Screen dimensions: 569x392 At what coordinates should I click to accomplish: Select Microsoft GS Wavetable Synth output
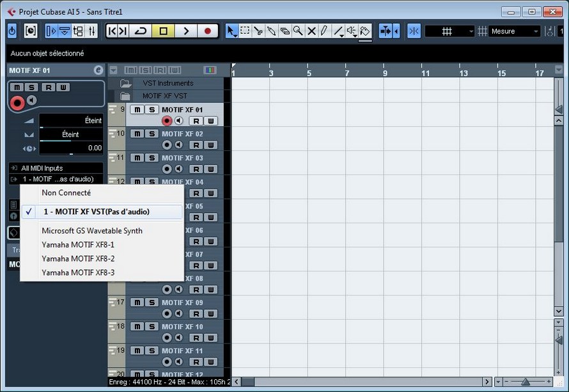(92, 230)
